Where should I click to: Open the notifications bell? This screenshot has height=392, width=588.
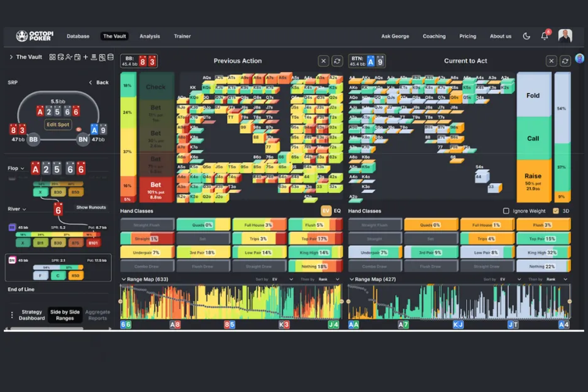click(x=544, y=36)
